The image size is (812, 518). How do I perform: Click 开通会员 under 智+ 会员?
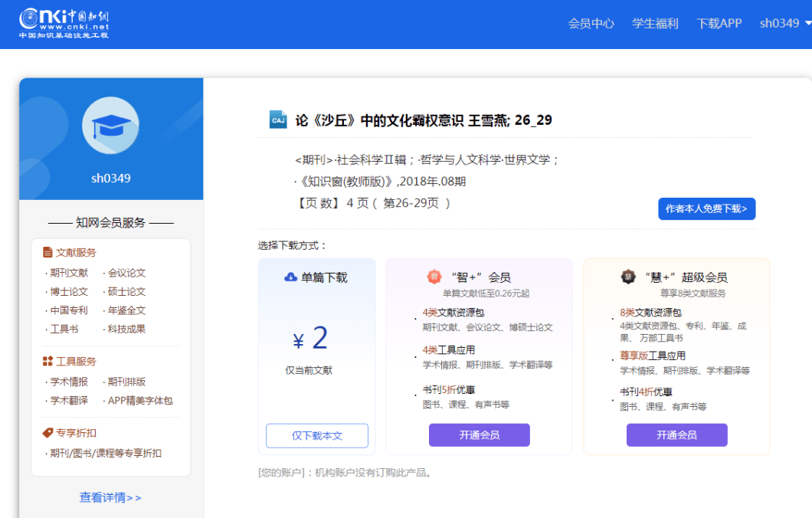[479, 435]
